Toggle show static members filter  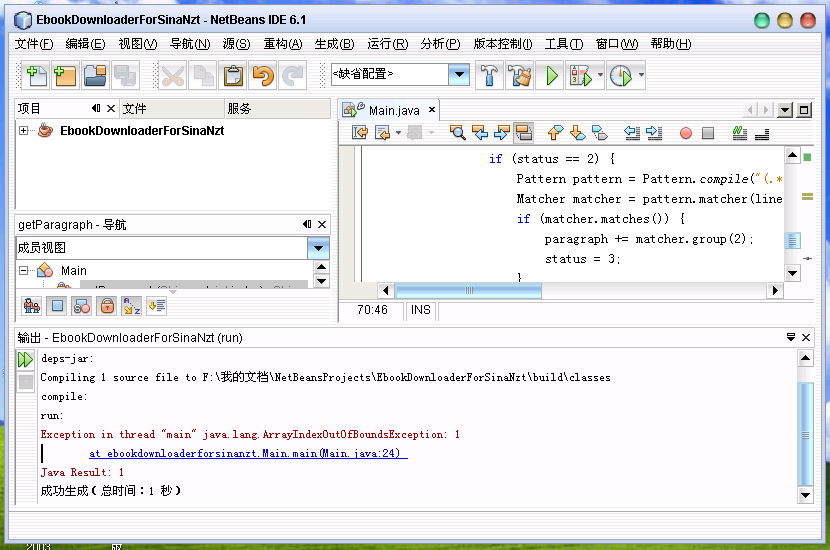82,306
